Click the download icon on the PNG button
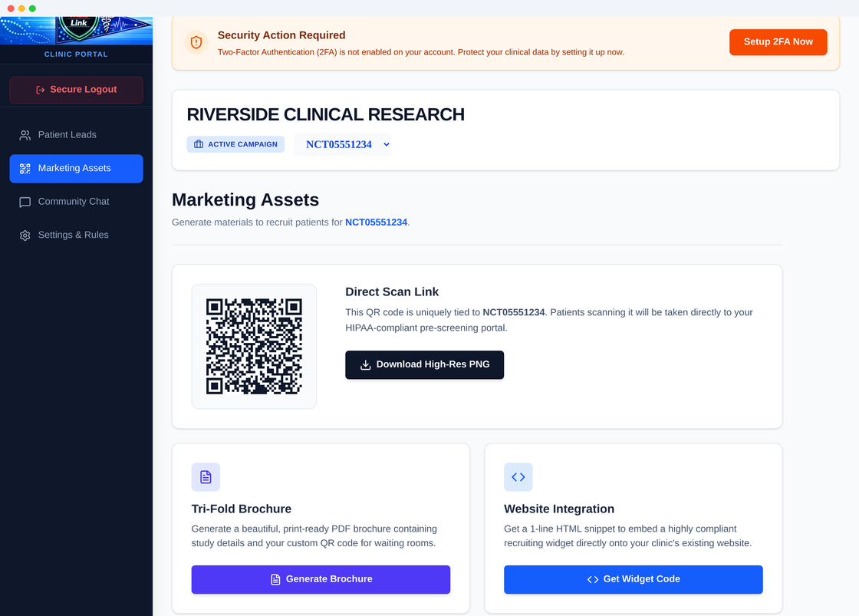The width and height of the screenshot is (859, 616). [x=365, y=365]
